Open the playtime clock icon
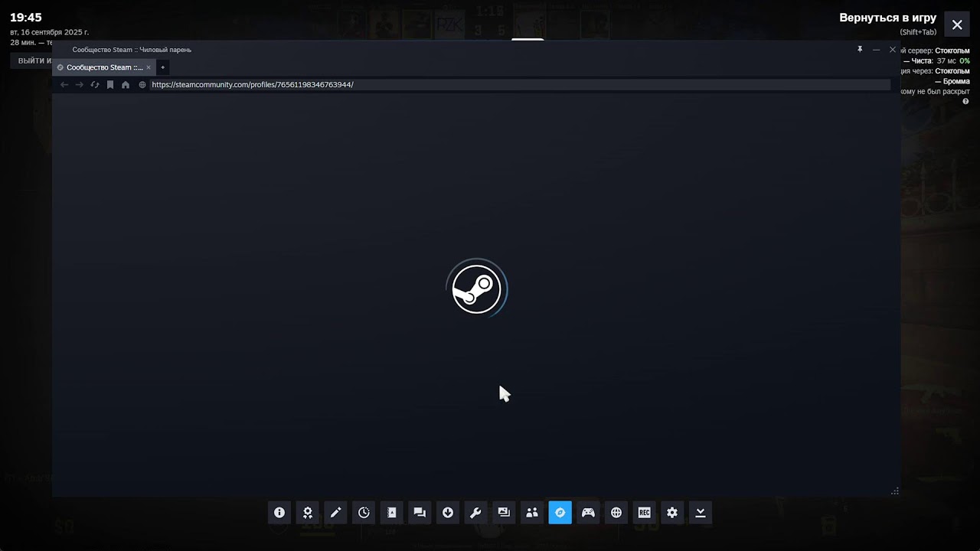The height and width of the screenshot is (551, 980). click(x=364, y=513)
